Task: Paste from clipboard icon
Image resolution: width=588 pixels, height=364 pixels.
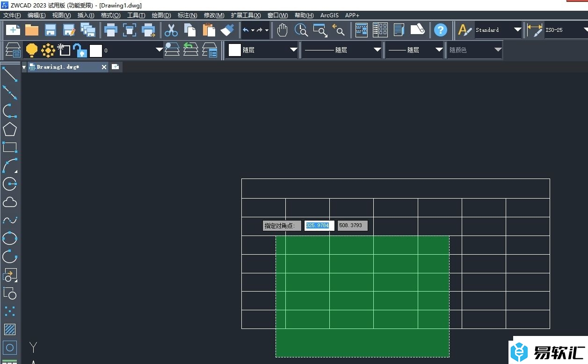Action: [209, 30]
